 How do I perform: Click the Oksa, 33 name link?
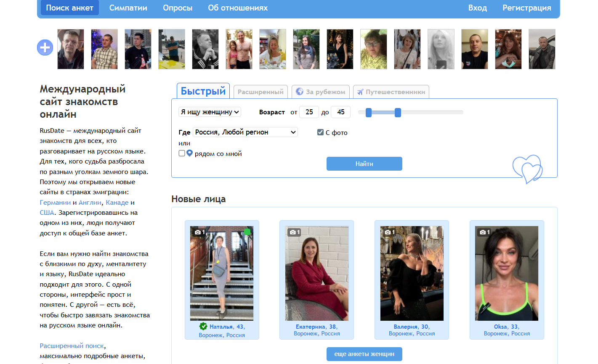coord(507,327)
